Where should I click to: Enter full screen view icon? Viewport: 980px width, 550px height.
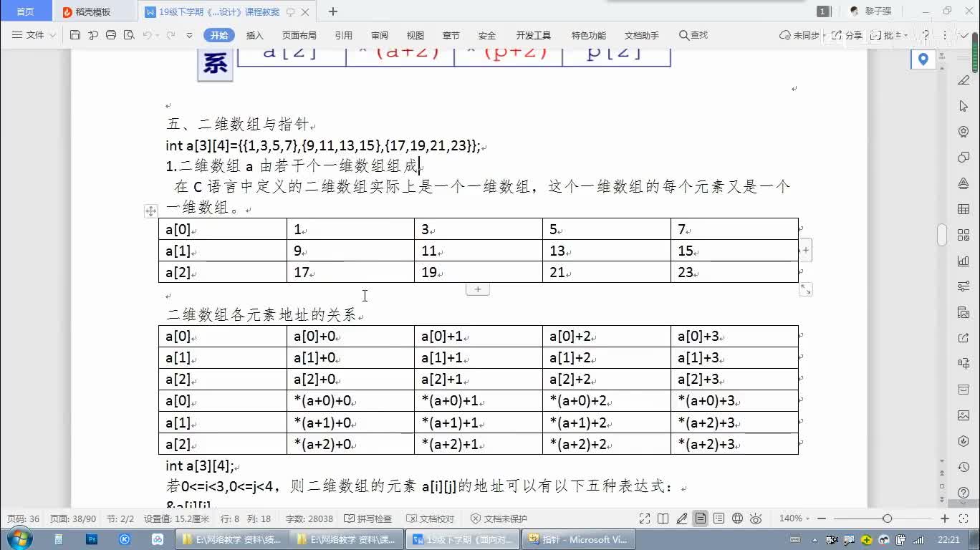[645, 518]
